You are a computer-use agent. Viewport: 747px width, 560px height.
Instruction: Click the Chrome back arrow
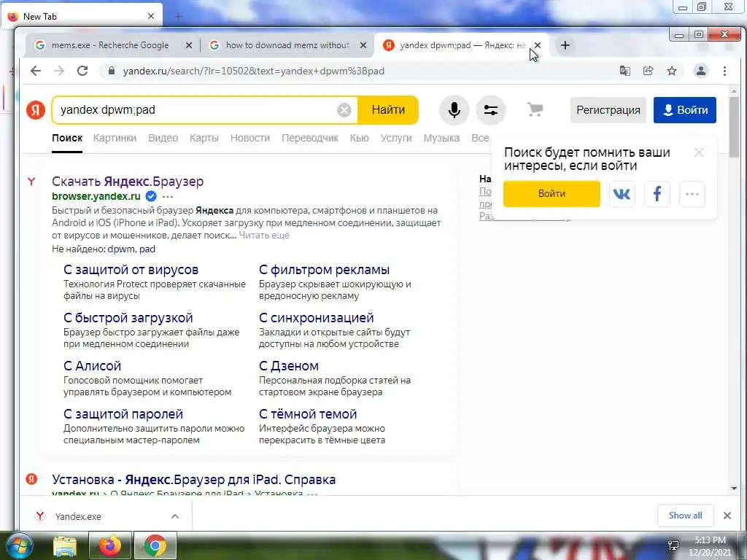[36, 71]
